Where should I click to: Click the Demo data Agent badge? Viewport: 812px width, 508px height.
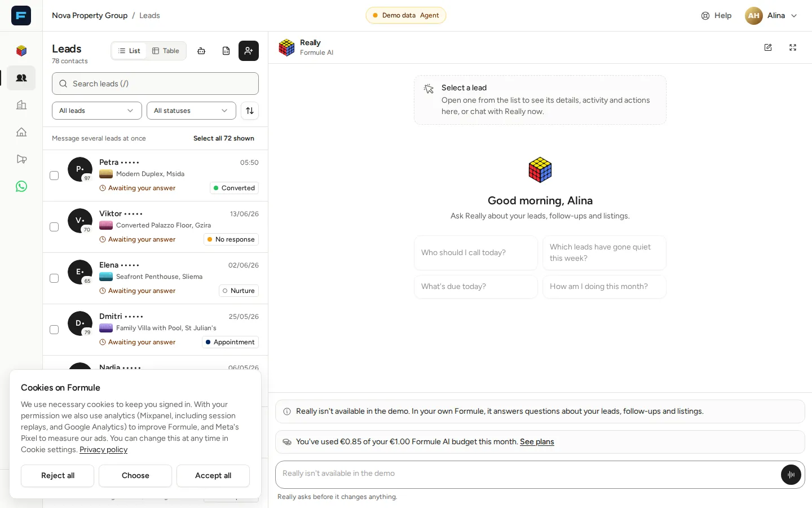click(x=406, y=16)
